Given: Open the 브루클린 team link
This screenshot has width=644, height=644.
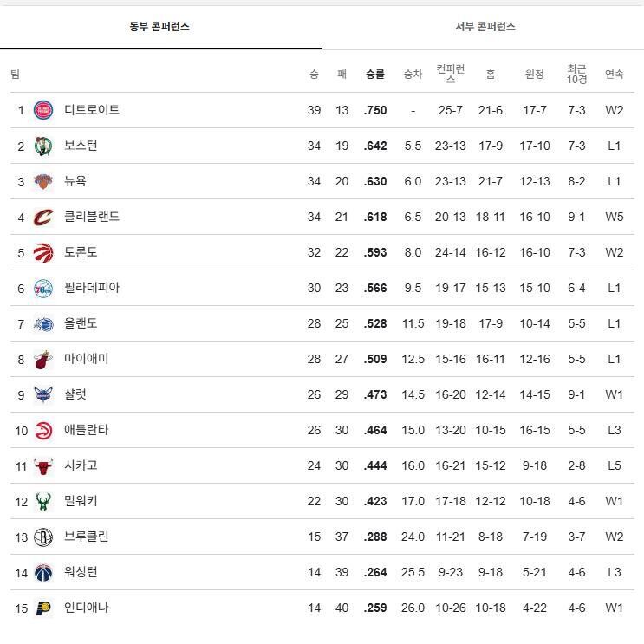Looking at the screenshot, I should coord(87,537).
